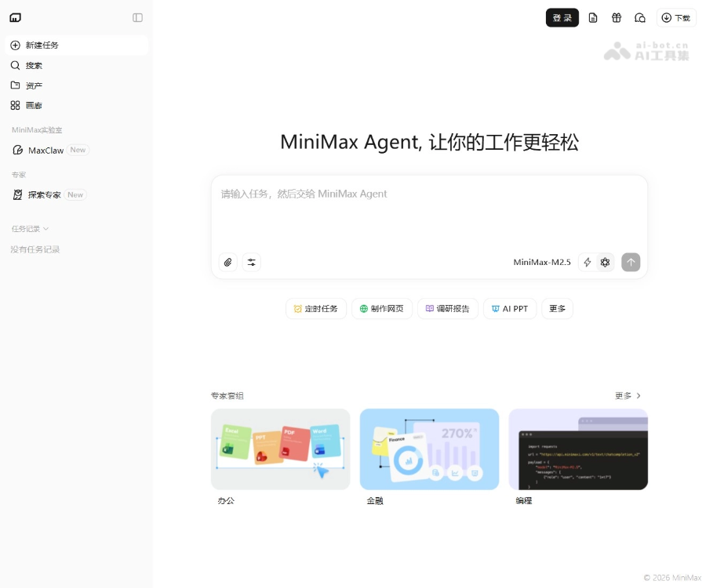Select the AI PPT quick task

click(x=510, y=308)
